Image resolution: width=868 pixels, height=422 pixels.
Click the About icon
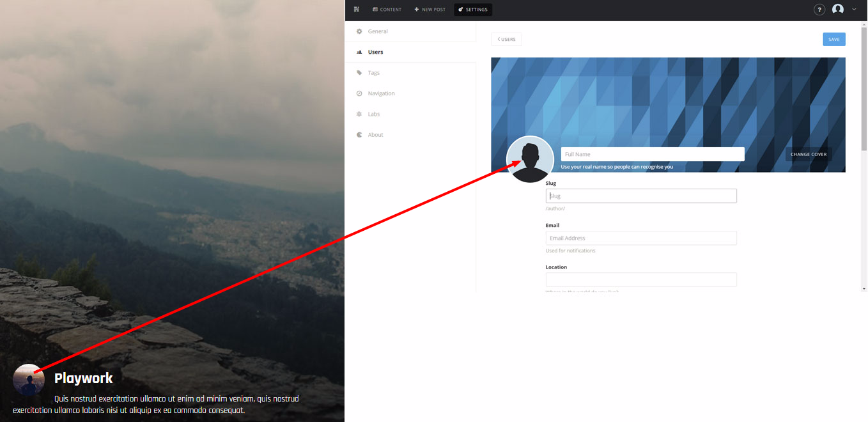(x=359, y=135)
